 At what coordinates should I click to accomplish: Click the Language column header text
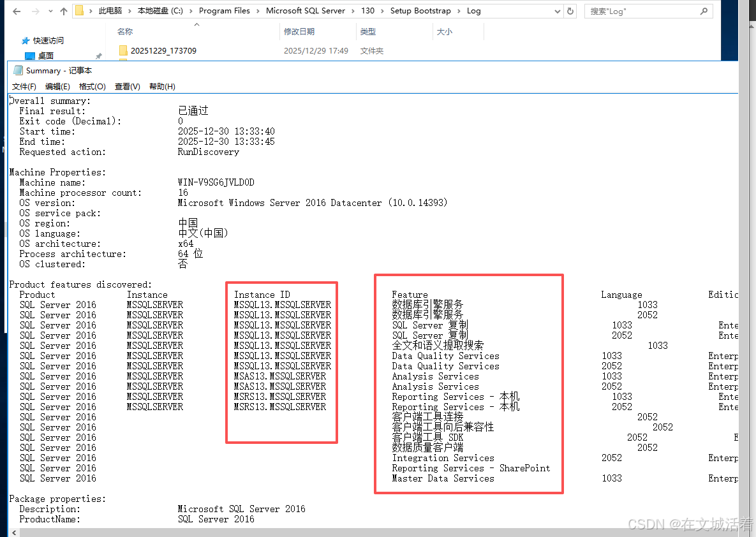coord(621,295)
